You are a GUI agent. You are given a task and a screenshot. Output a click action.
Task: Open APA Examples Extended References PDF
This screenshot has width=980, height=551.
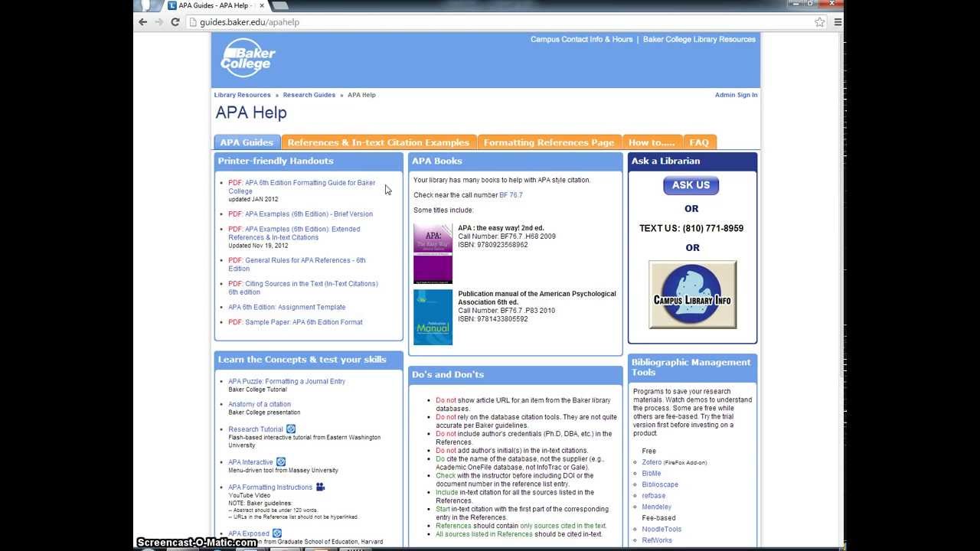pyautogui.click(x=294, y=233)
